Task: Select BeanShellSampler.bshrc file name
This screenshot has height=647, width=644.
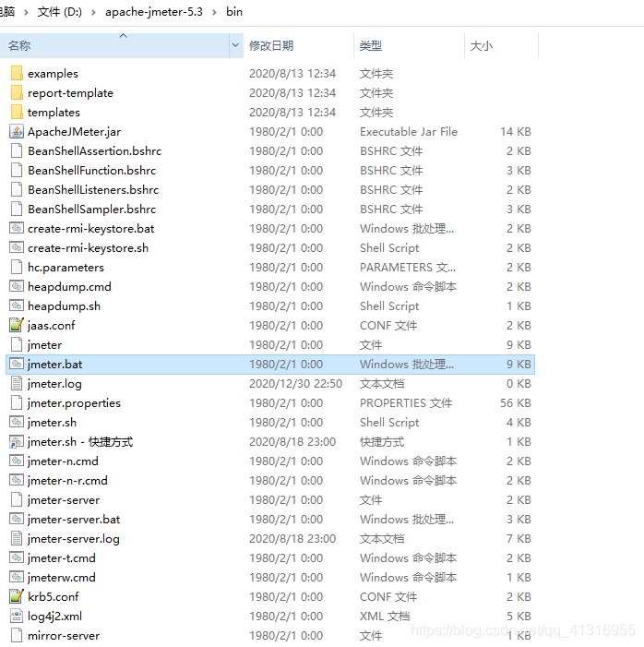Action: click(92, 210)
